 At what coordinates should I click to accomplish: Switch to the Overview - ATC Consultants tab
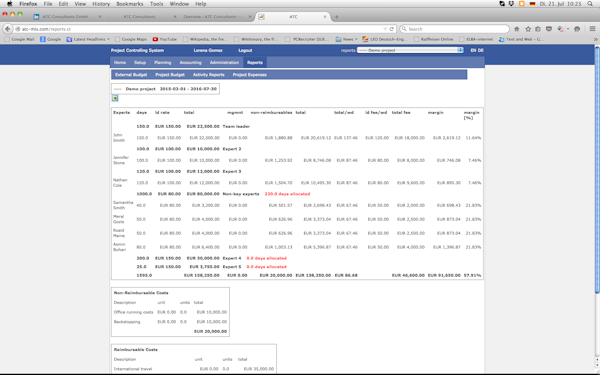(x=213, y=17)
